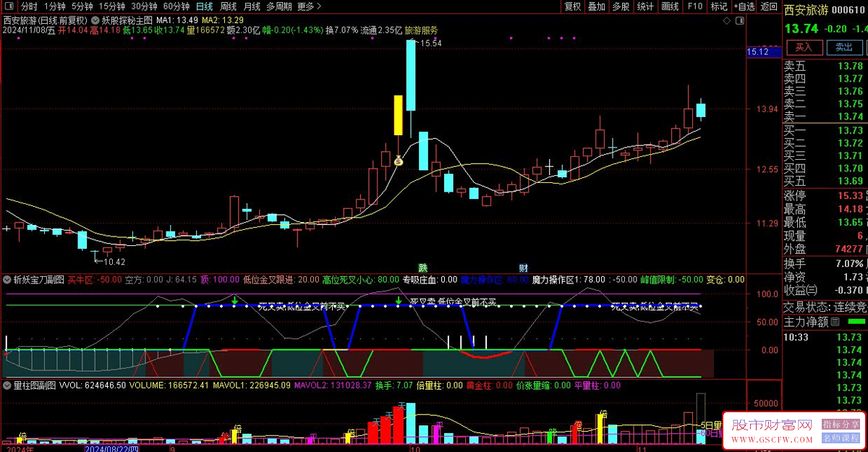Click the 15.54 high price annotation
The height and width of the screenshot is (452, 868).
click(x=430, y=44)
